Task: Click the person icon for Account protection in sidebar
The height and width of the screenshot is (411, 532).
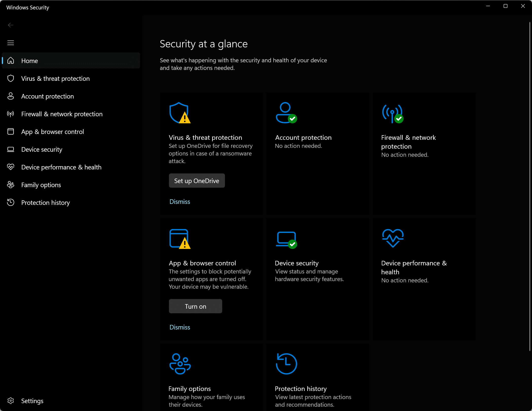Action: point(11,96)
